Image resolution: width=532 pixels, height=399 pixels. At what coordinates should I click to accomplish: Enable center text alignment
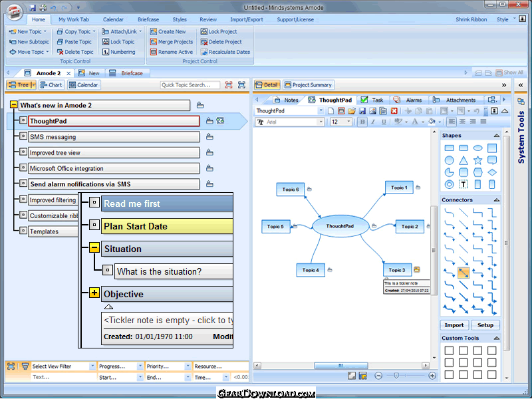pyautogui.click(x=462, y=122)
